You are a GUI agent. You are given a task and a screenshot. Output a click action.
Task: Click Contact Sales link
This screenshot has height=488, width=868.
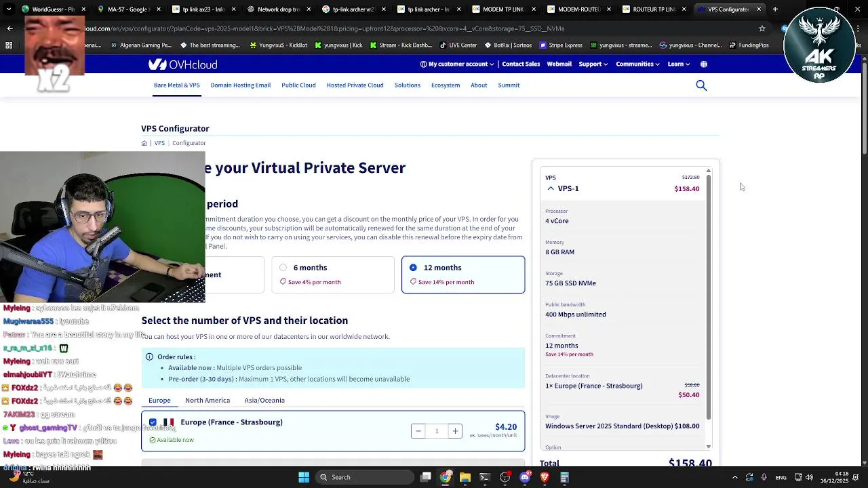pyautogui.click(x=521, y=64)
